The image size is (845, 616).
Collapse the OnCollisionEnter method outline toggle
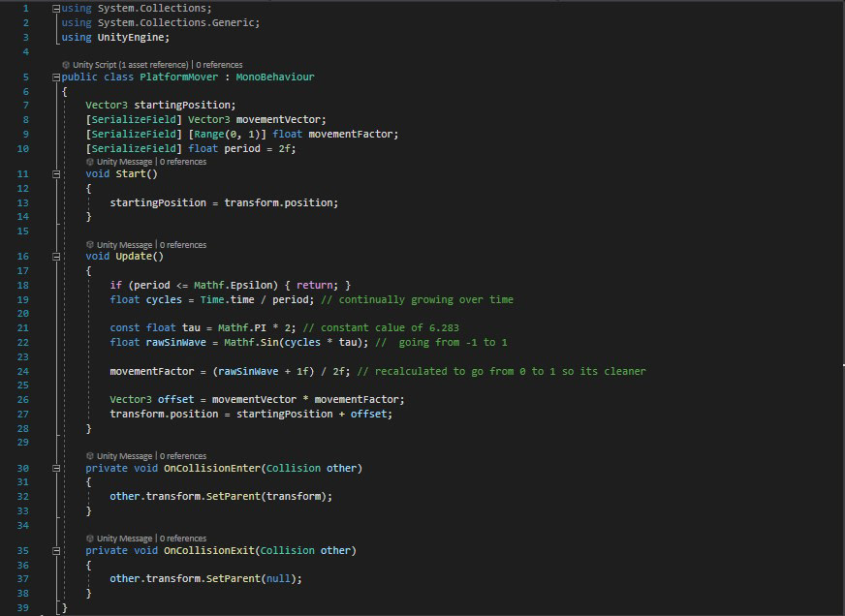(x=56, y=469)
